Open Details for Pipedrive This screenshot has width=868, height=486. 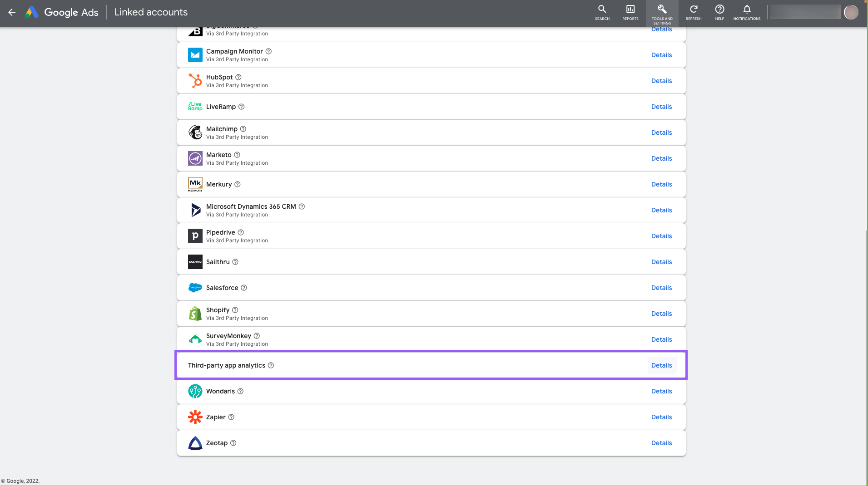pyautogui.click(x=661, y=236)
